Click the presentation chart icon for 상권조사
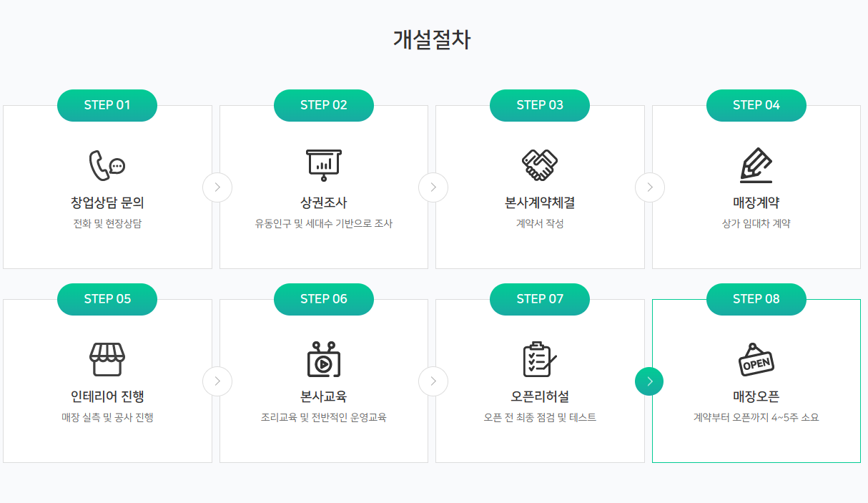This screenshot has height=503, width=868. (x=324, y=165)
